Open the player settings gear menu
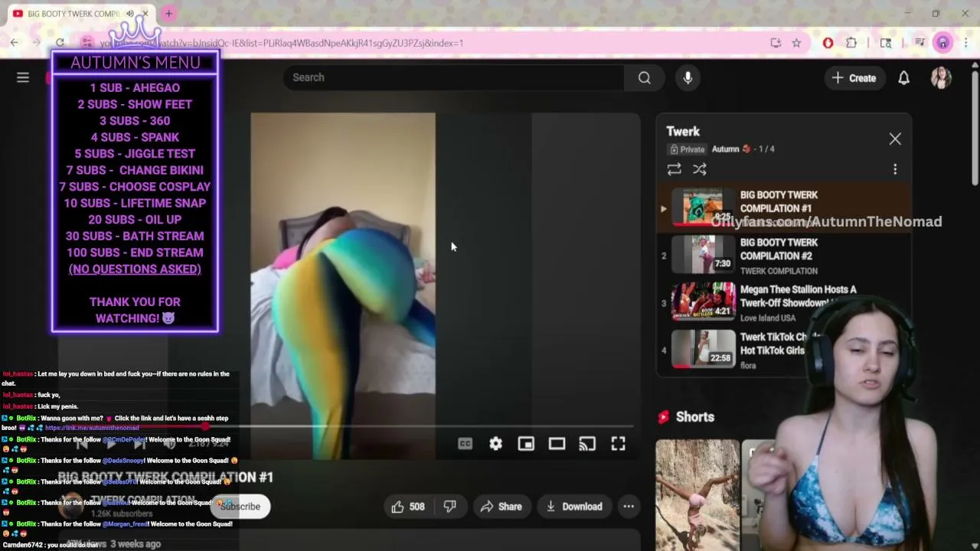Screen dimensions: 980x551 [x=495, y=444]
